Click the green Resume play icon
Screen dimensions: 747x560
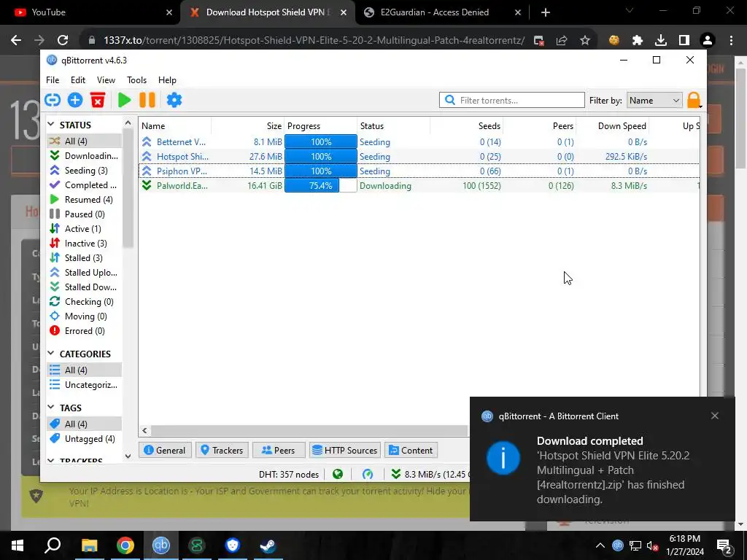124,100
